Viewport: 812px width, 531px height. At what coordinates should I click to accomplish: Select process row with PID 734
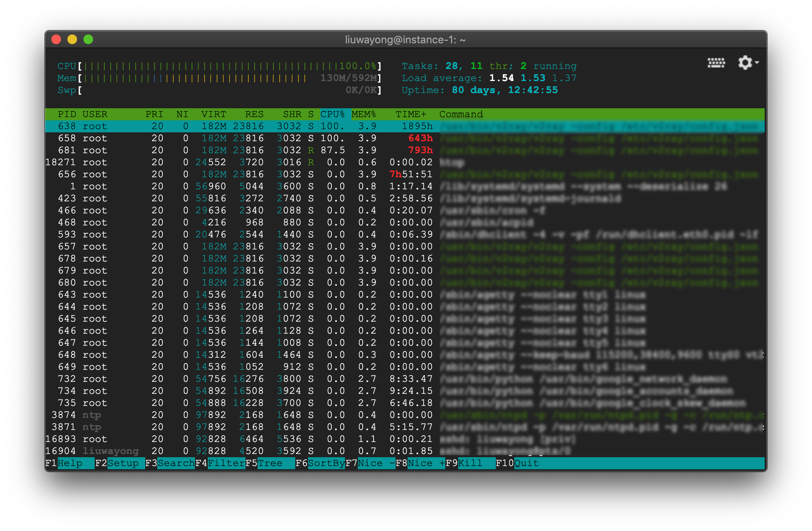[x=405, y=391]
